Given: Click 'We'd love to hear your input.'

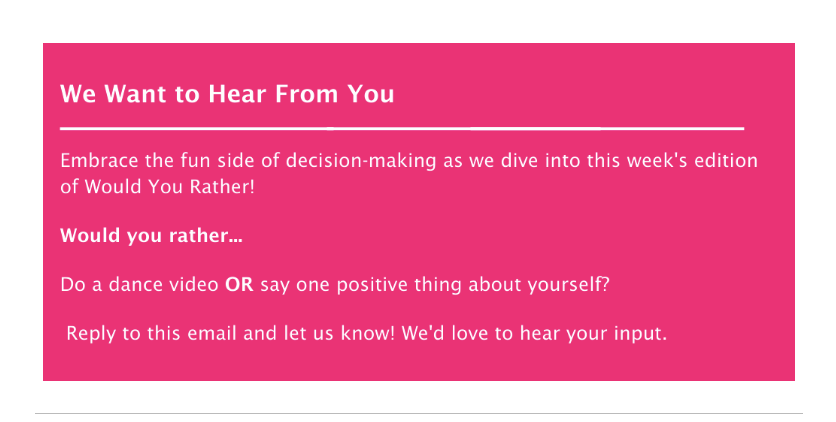Looking at the screenshot, I should [534, 334].
